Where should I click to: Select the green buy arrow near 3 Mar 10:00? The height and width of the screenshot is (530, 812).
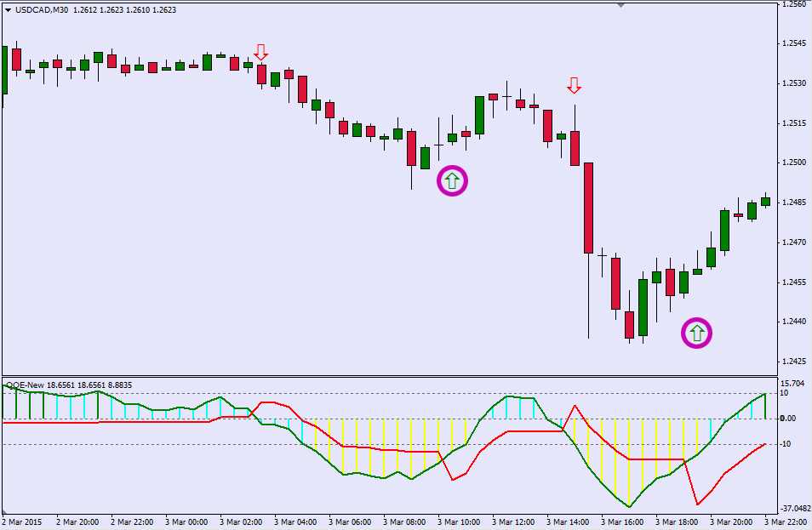pos(452,180)
